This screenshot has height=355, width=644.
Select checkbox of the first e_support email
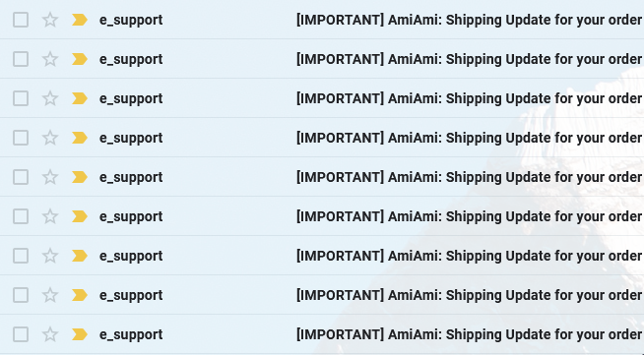coord(21,20)
